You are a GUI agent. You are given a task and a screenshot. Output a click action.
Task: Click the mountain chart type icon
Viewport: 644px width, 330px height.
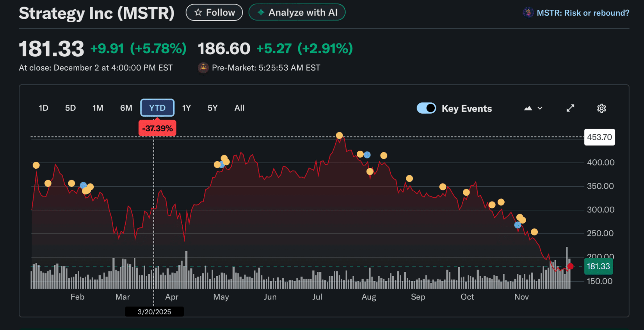tap(528, 108)
